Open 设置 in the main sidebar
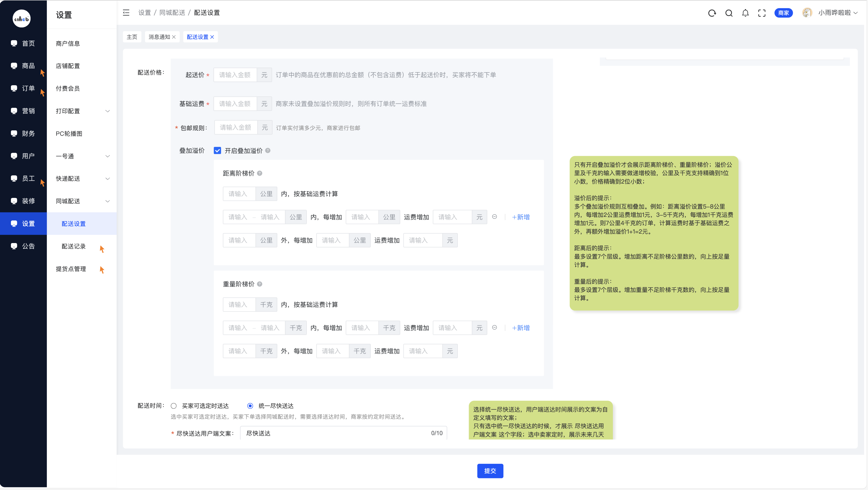Image resolution: width=868 pixels, height=490 pixels. pos(23,224)
